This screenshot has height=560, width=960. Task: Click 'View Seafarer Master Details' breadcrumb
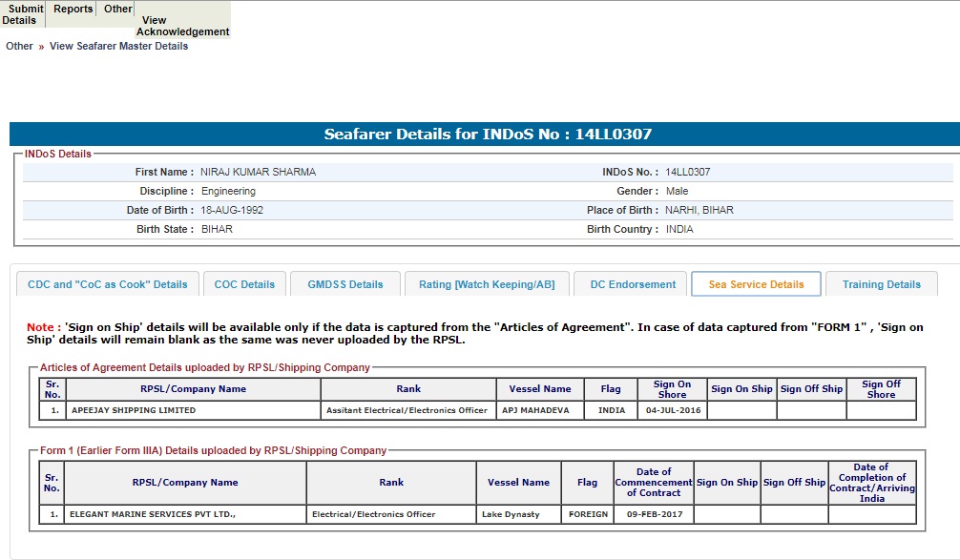[118, 46]
